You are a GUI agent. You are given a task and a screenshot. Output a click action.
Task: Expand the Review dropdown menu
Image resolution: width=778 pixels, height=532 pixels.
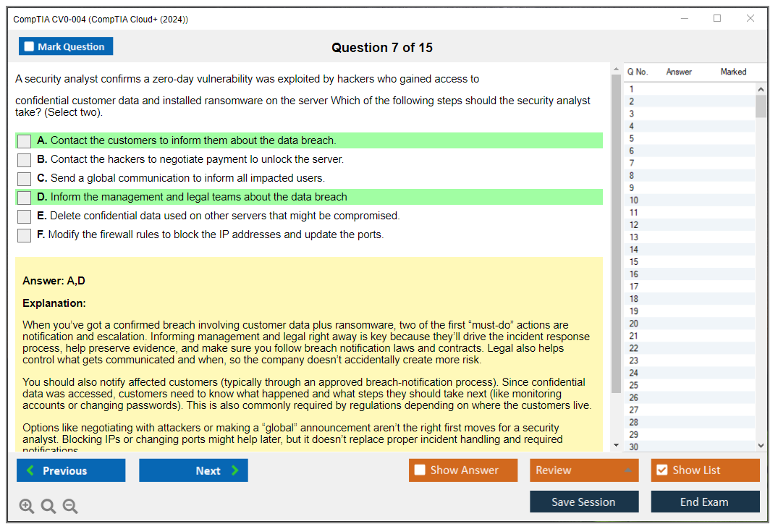(x=627, y=470)
